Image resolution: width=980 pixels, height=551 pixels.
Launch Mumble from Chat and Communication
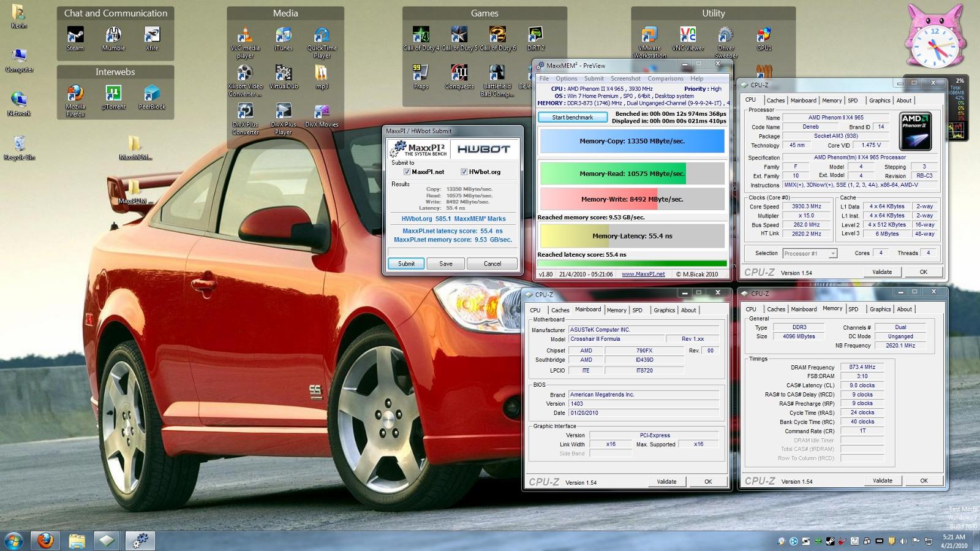pos(113,39)
